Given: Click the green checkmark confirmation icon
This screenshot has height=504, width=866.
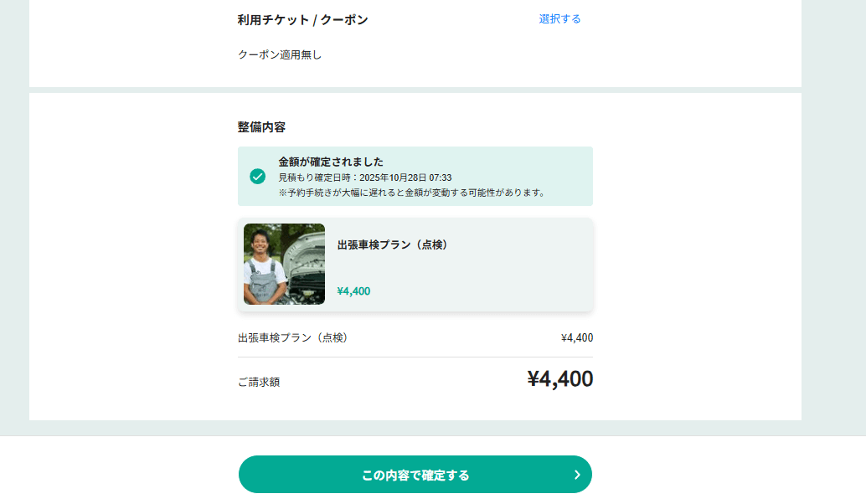Looking at the screenshot, I should click(x=258, y=177).
